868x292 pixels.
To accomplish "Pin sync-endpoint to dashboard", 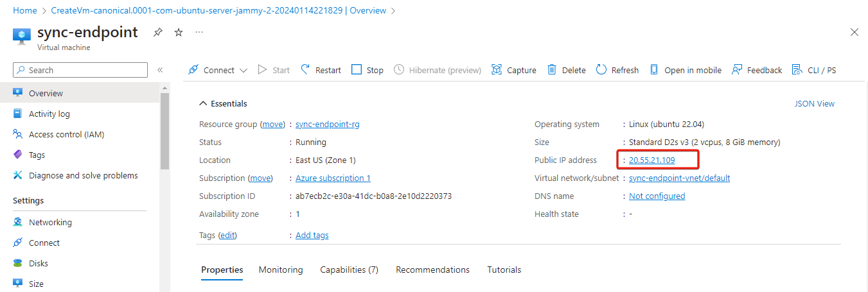I will tap(157, 32).
